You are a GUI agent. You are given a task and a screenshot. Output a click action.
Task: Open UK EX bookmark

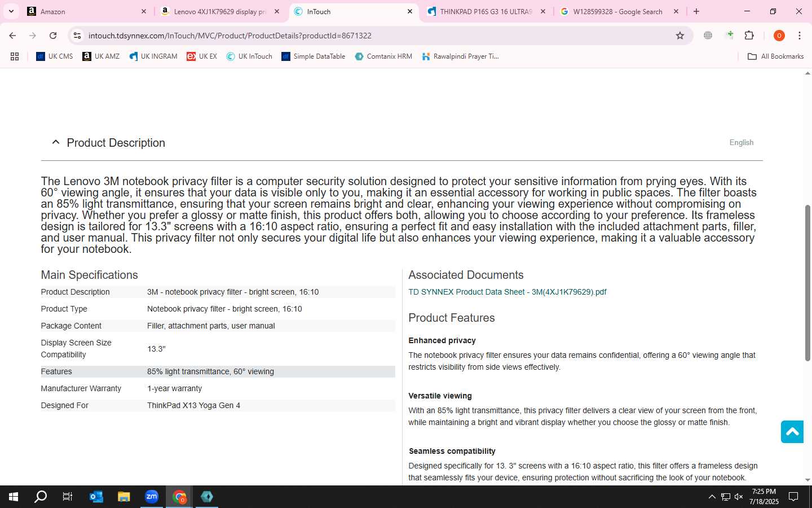click(x=202, y=56)
